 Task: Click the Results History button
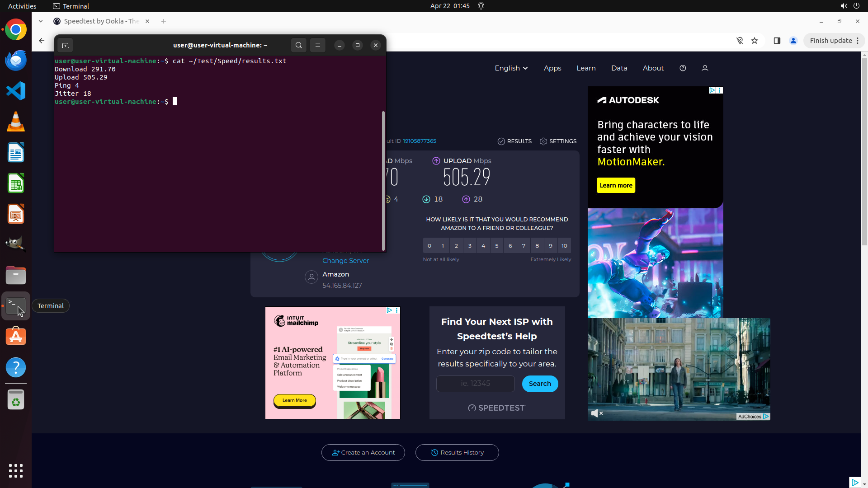pos(457,452)
